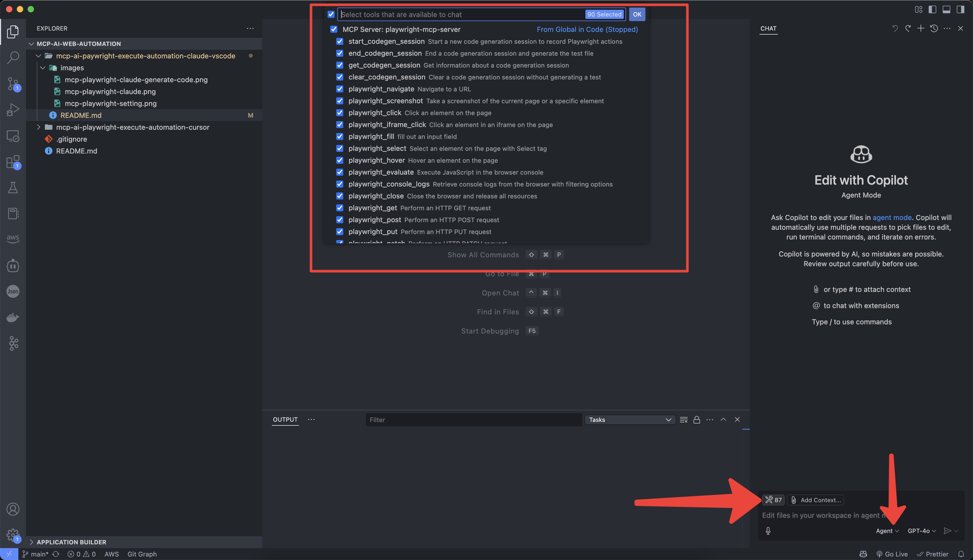The height and width of the screenshot is (560, 973).
Task: Open the Search view icon
Action: (x=13, y=58)
